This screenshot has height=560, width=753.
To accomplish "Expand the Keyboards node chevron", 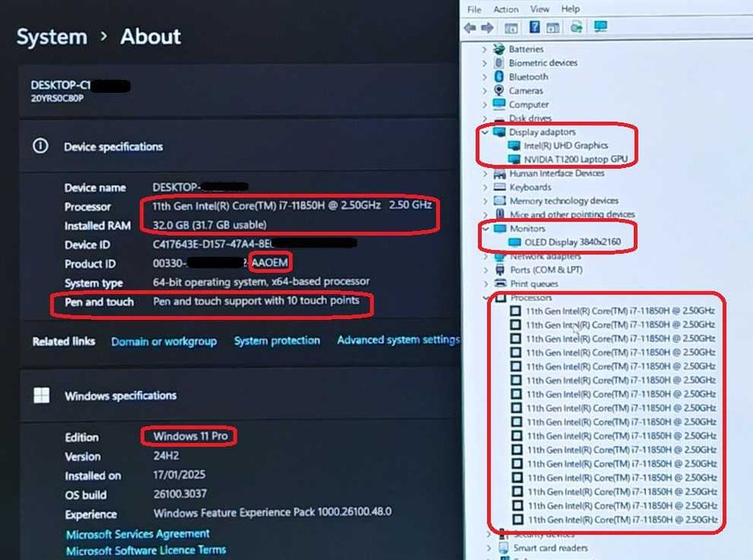I will [485, 187].
